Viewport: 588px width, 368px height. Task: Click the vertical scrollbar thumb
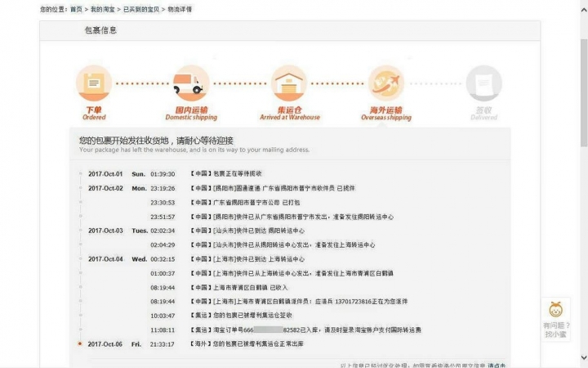click(584, 92)
